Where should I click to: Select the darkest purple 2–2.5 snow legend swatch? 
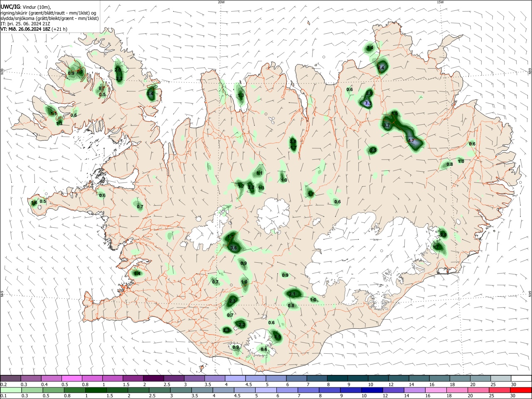(x=153, y=379)
